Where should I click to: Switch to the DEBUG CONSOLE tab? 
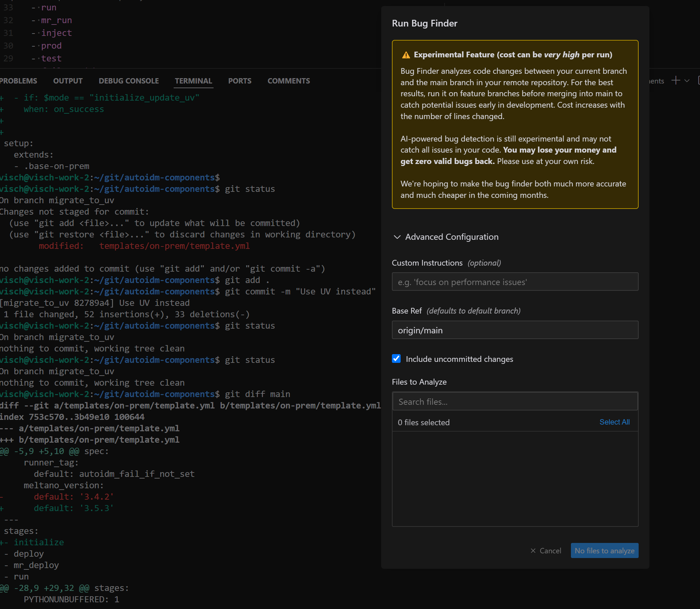pyautogui.click(x=129, y=81)
